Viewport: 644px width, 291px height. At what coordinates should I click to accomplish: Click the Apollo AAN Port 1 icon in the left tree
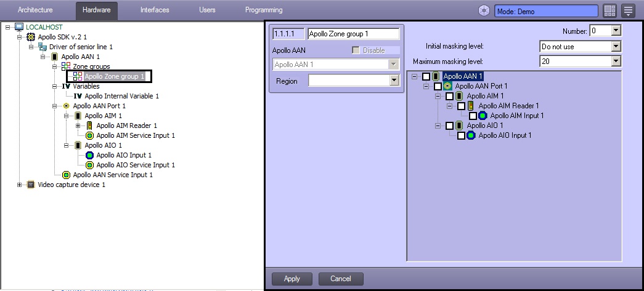(x=66, y=106)
